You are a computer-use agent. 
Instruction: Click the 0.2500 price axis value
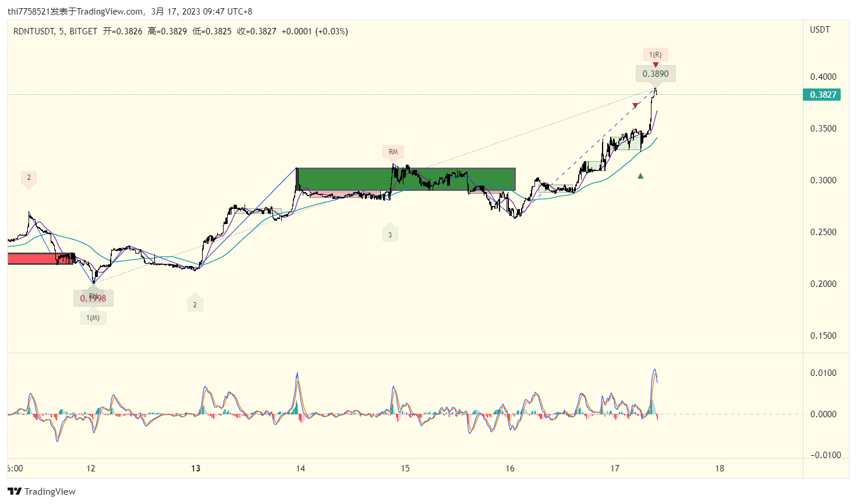[x=823, y=232]
